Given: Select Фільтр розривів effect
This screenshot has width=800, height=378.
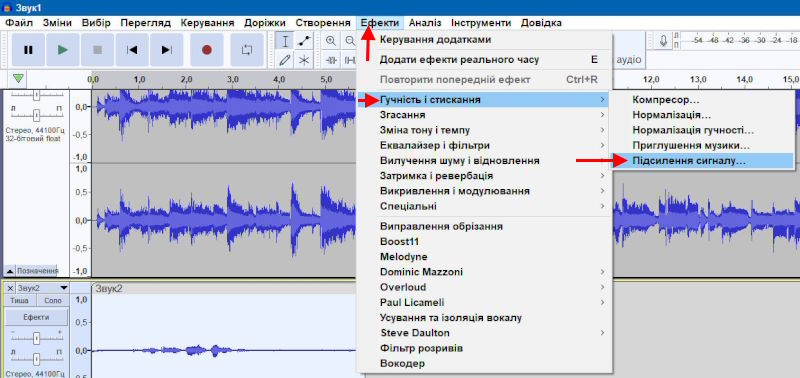Looking at the screenshot, I should pos(484,348).
